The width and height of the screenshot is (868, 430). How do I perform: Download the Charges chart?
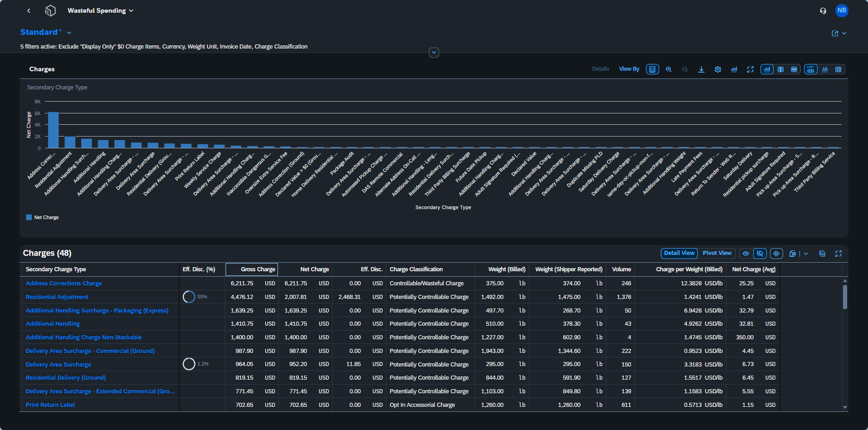click(x=701, y=69)
